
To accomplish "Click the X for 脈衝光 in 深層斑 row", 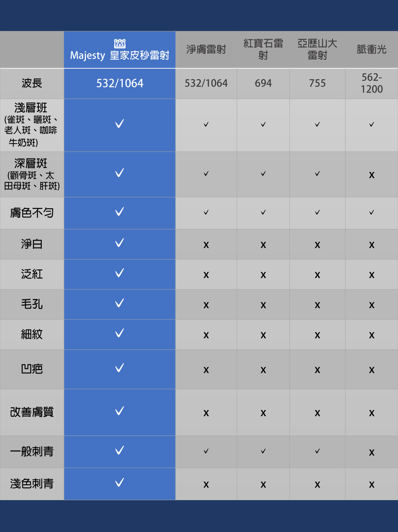I will click(371, 175).
